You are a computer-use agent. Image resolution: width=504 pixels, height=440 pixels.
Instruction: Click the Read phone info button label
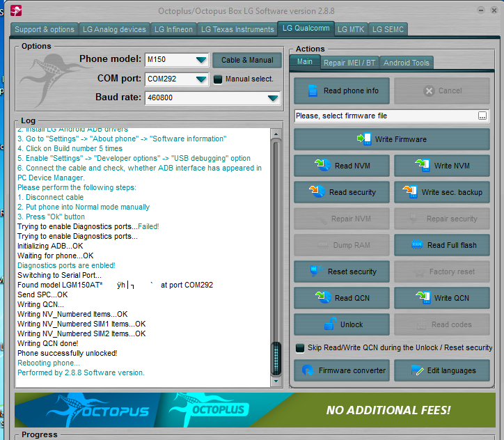(351, 91)
